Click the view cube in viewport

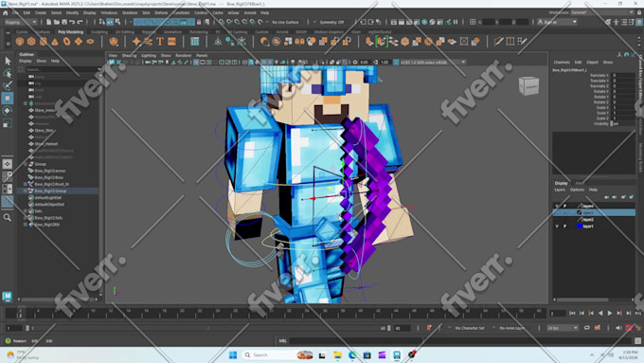[x=529, y=86]
